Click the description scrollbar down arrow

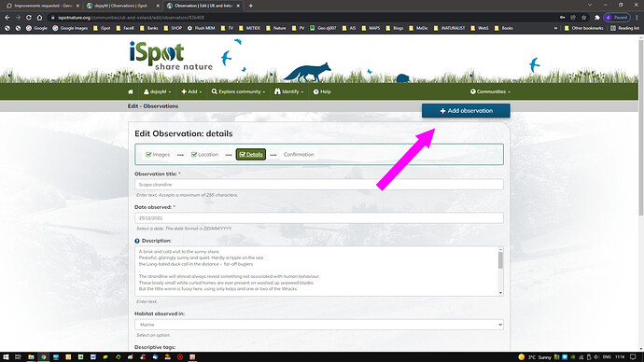click(x=500, y=293)
